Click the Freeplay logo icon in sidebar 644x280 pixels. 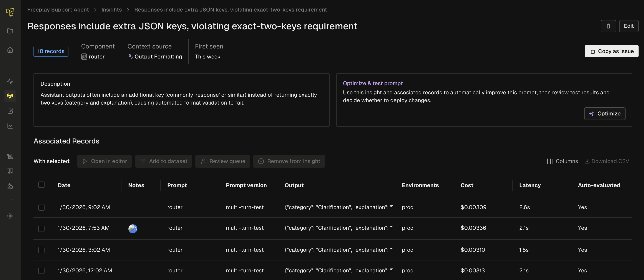[x=10, y=12]
